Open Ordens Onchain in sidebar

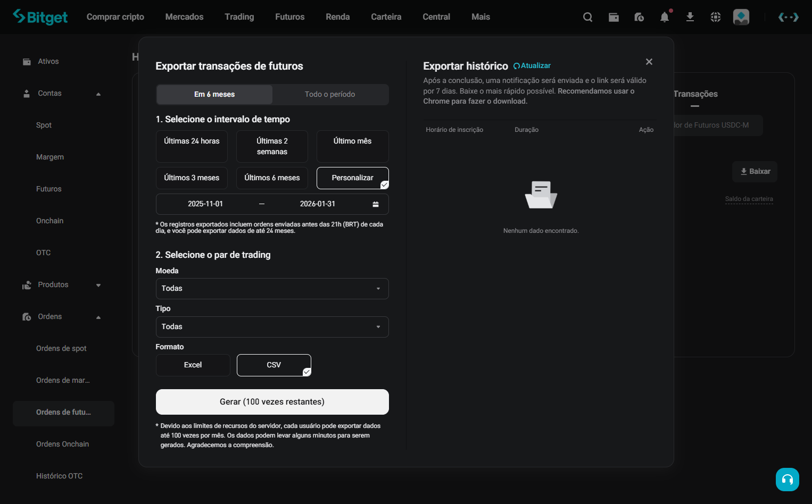click(x=62, y=444)
